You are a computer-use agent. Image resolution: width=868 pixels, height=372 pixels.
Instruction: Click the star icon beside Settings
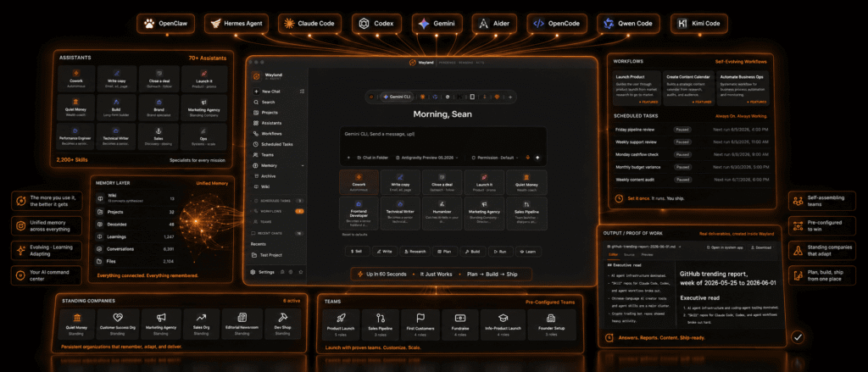(x=301, y=272)
